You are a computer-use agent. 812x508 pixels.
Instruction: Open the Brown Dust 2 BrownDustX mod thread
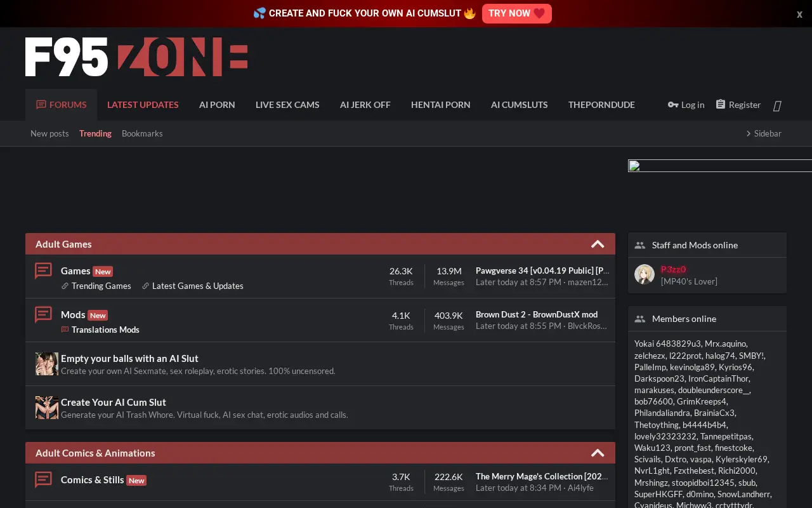(x=537, y=315)
